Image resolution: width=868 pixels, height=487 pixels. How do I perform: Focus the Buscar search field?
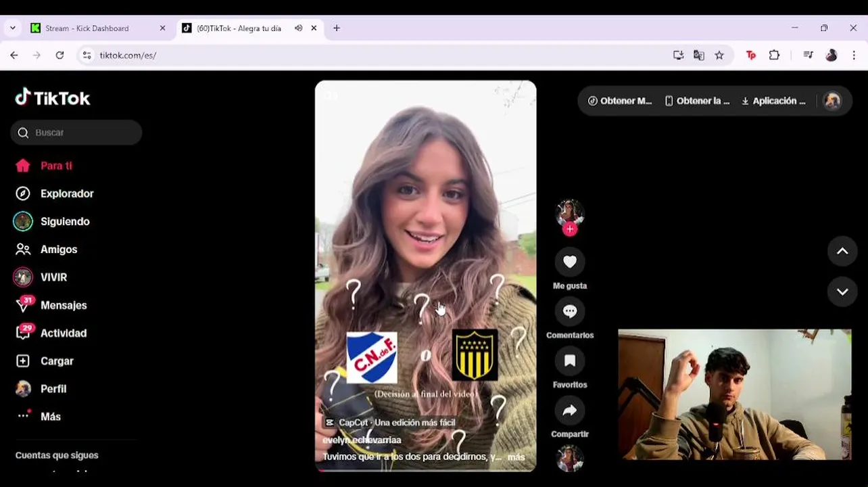pos(76,133)
